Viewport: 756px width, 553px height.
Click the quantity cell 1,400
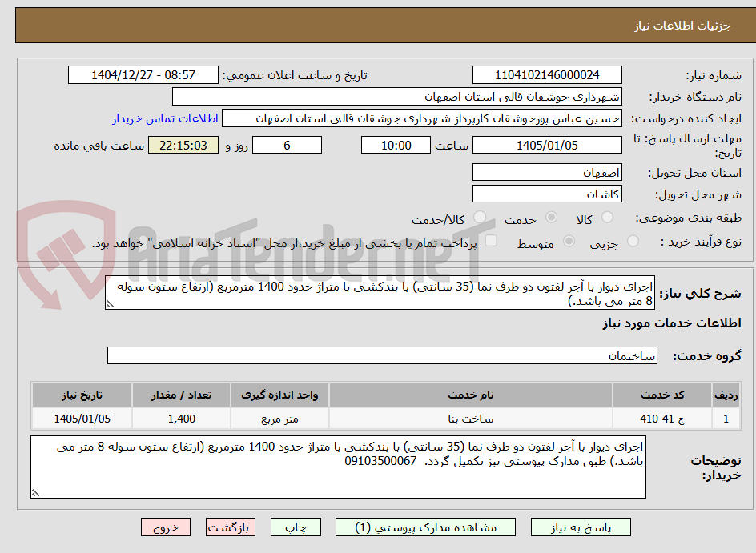pos(181,419)
